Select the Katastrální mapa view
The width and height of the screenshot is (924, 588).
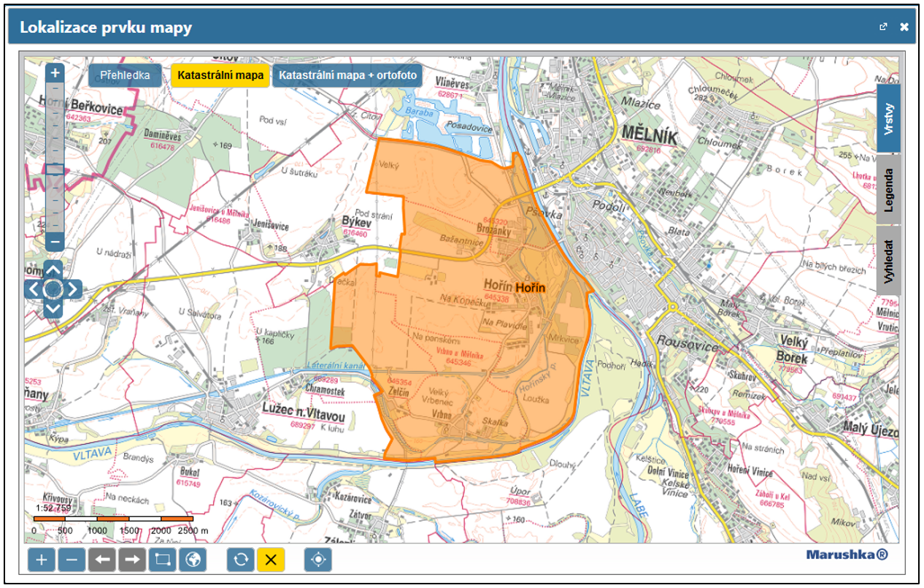[220, 75]
